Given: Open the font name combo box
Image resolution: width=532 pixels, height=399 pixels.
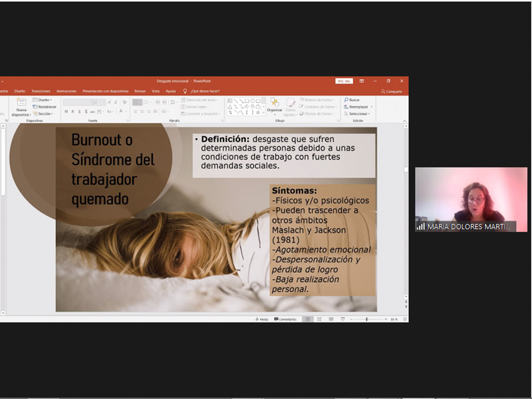Looking at the screenshot, I should coord(77,102).
